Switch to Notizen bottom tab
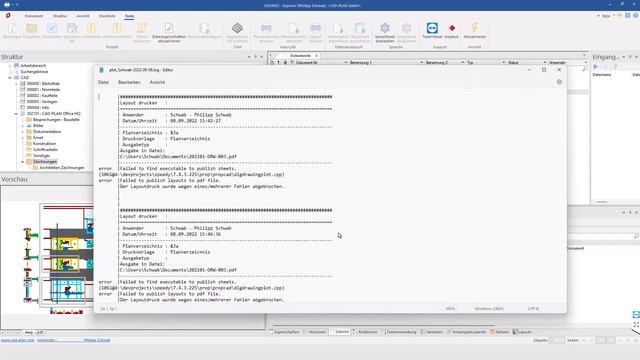 coord(500,332)
